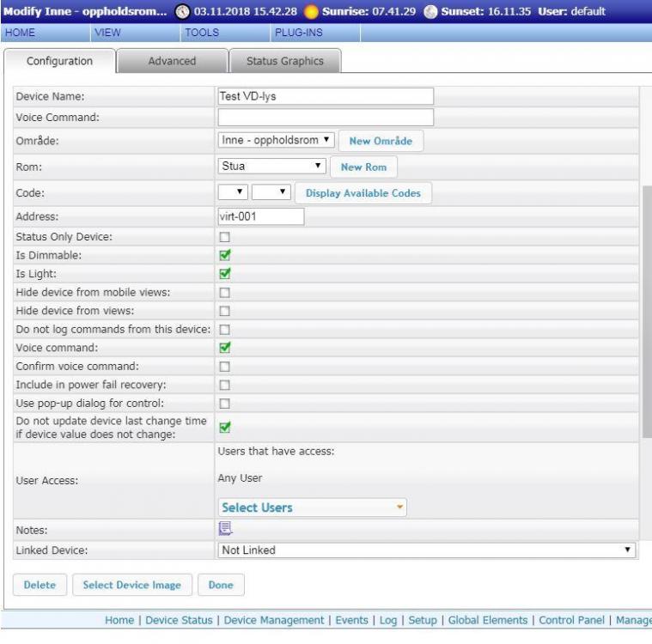
Task: Uncheck the Is Dimmable checkbox
Action: [x=225, y=255]
